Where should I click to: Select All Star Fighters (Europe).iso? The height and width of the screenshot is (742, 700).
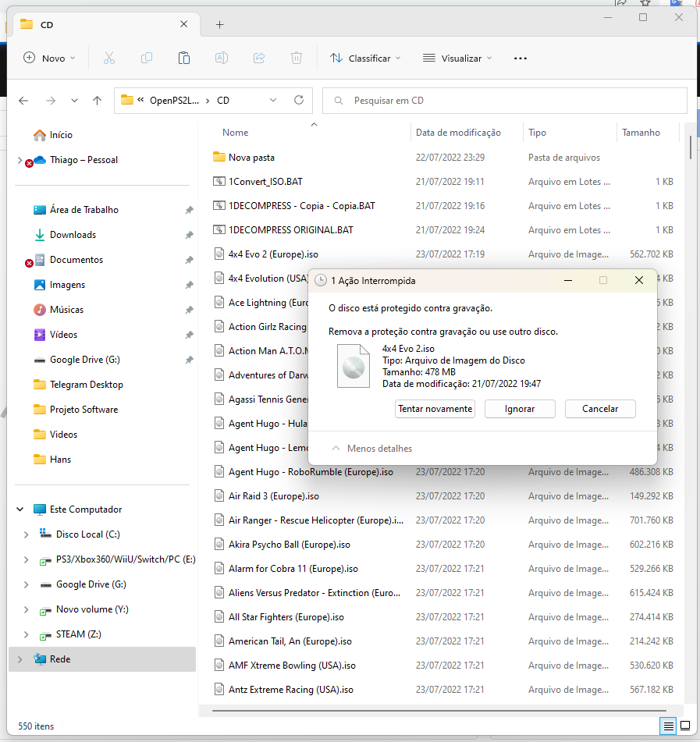tap(286, 617)
